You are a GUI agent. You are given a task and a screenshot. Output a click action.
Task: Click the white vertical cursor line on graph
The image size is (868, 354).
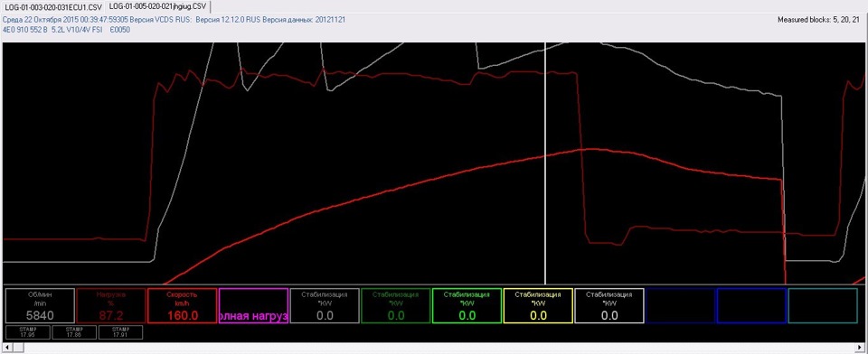point(546,163)
